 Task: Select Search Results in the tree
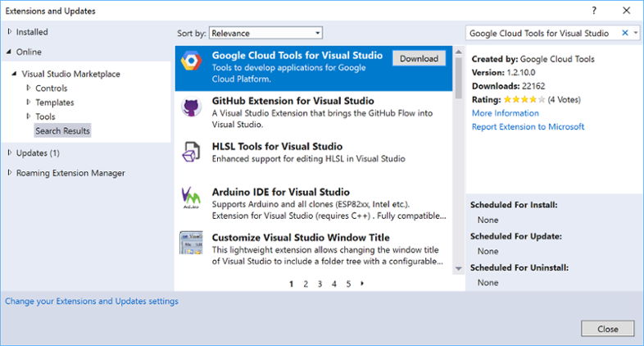(62, 130)
